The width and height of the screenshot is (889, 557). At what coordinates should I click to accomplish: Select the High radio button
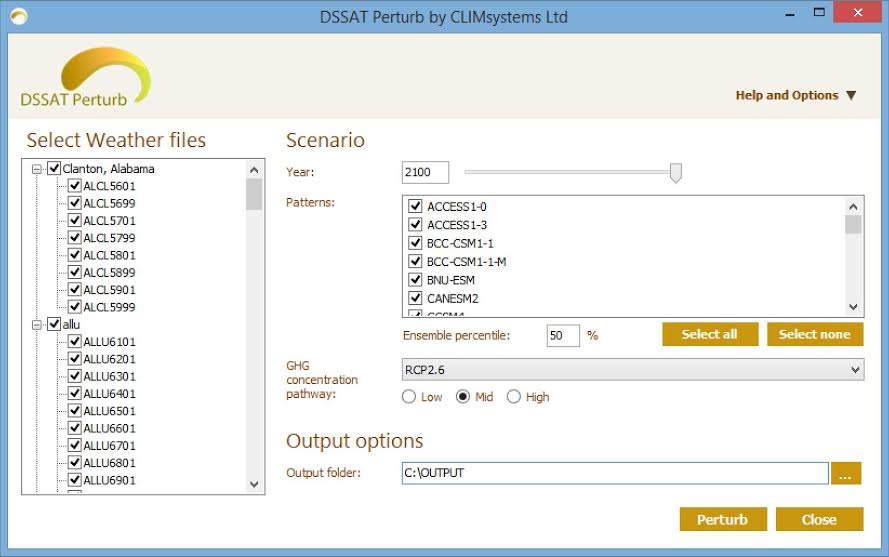[514, 396]
